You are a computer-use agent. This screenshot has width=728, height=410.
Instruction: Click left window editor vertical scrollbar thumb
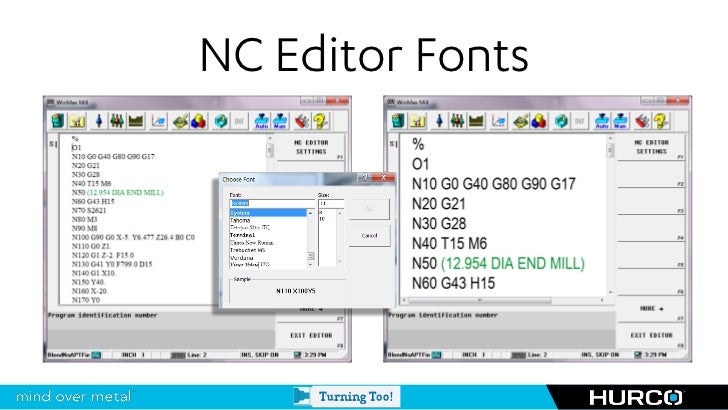tap(270, 150)
